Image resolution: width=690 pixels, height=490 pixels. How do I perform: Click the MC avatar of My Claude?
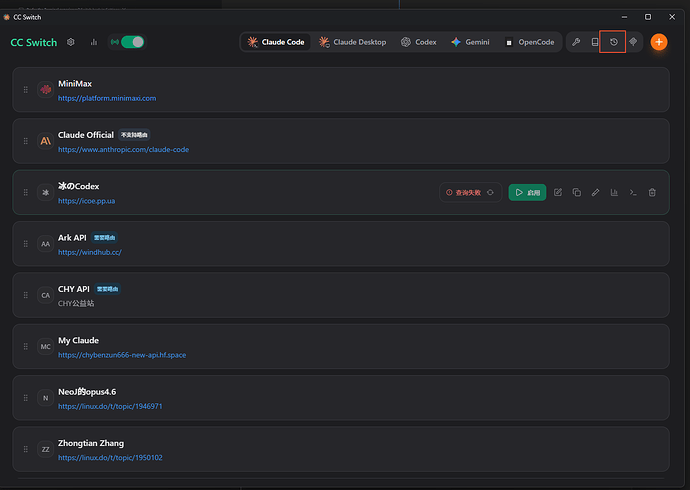45,347
